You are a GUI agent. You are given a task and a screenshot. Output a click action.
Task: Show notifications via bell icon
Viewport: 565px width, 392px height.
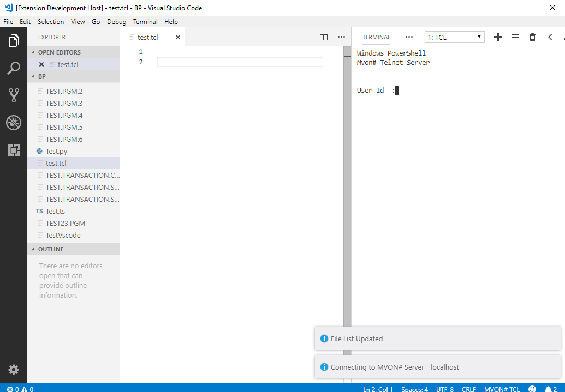pos(551,389)
